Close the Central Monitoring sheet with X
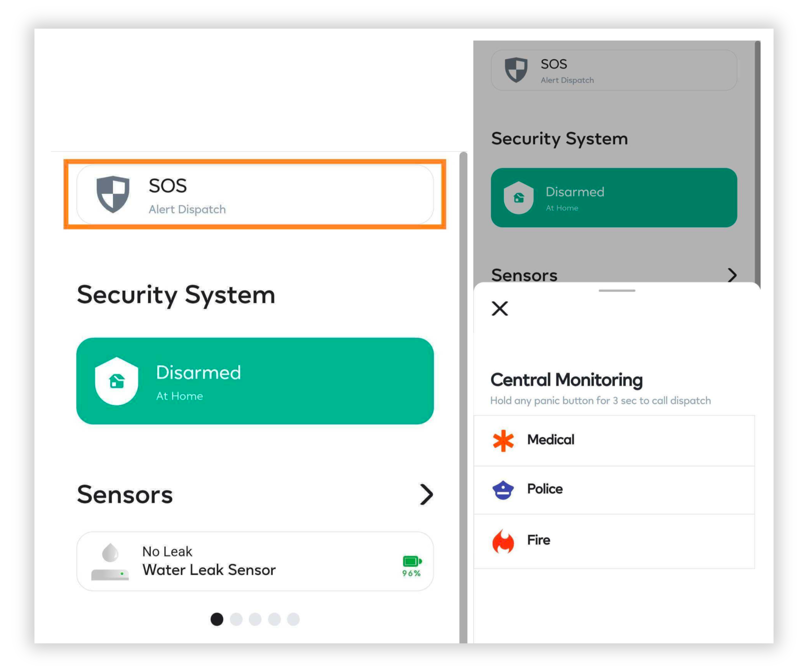 click(500, 309)
